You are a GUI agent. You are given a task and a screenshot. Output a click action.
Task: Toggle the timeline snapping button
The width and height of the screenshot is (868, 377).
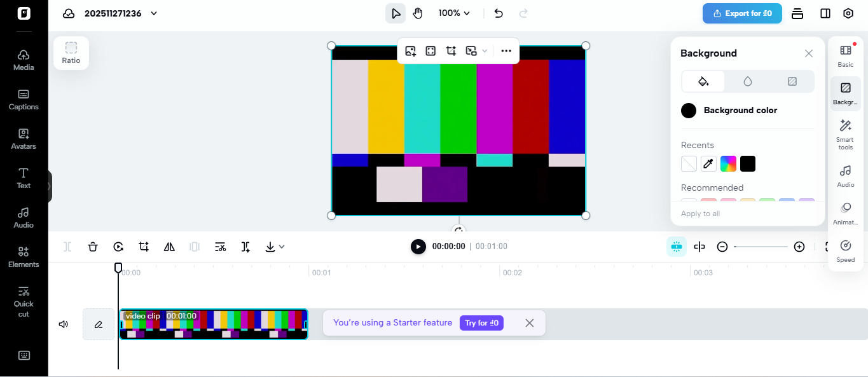pyautogui.click(x=677, y=247)
